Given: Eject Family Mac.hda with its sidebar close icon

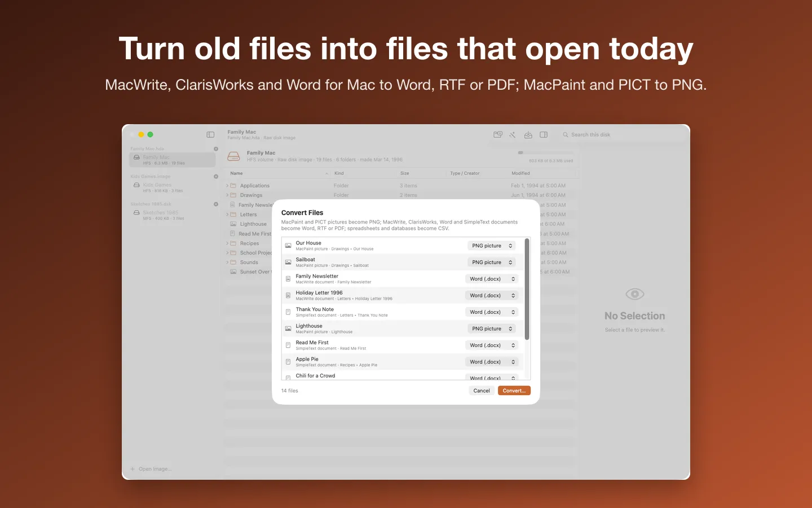Looking at the screenshot, I should (x=216, y=149).
